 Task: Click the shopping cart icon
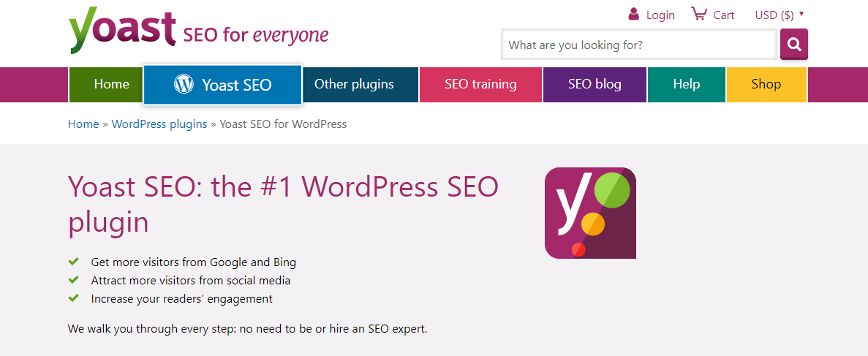coord(699,14)
